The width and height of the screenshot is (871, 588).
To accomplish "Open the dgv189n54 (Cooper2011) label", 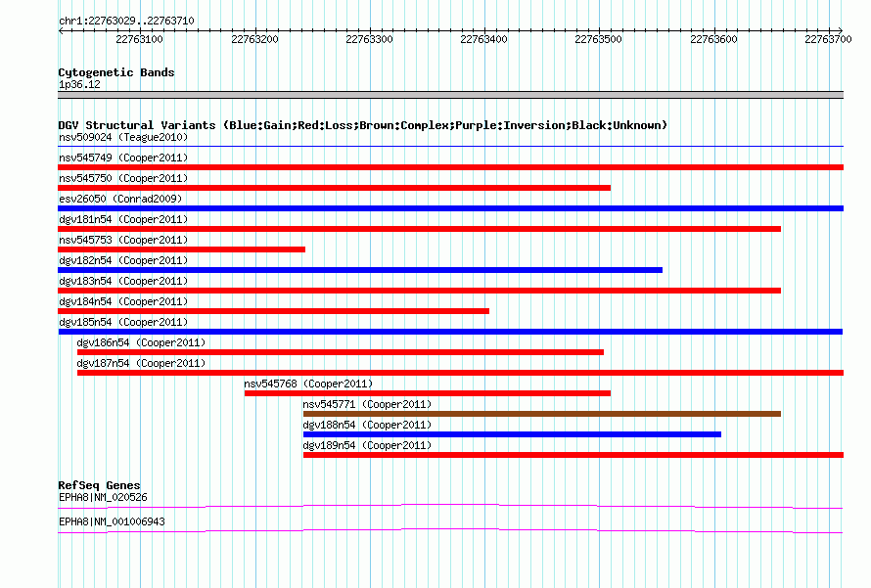I will (367, 445).
